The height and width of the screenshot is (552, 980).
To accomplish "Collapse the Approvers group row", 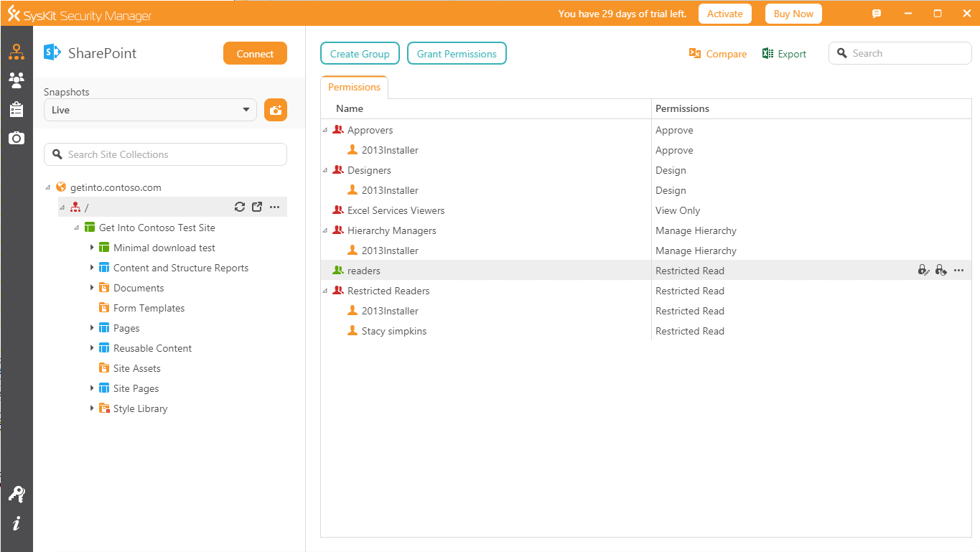I will pos(325,130).
